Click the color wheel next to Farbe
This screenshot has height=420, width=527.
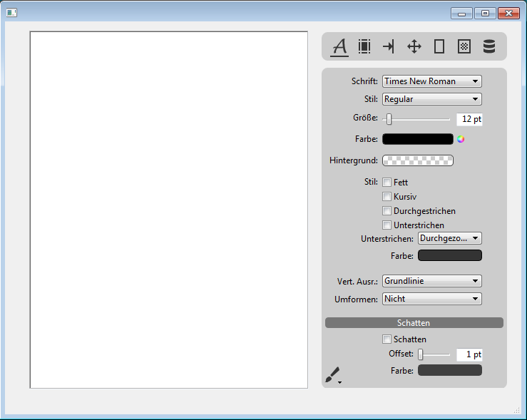[x=461, y=139]
